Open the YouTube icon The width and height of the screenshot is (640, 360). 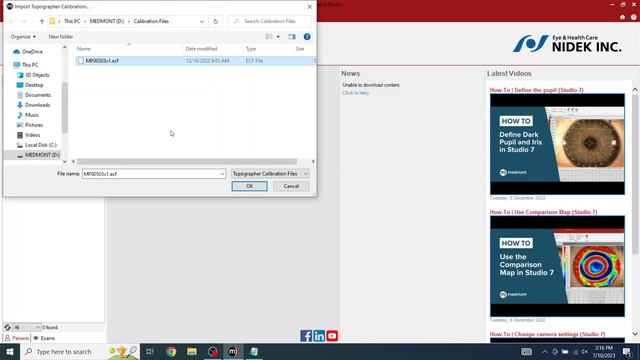pyautogui.click(x=332, y=336)
